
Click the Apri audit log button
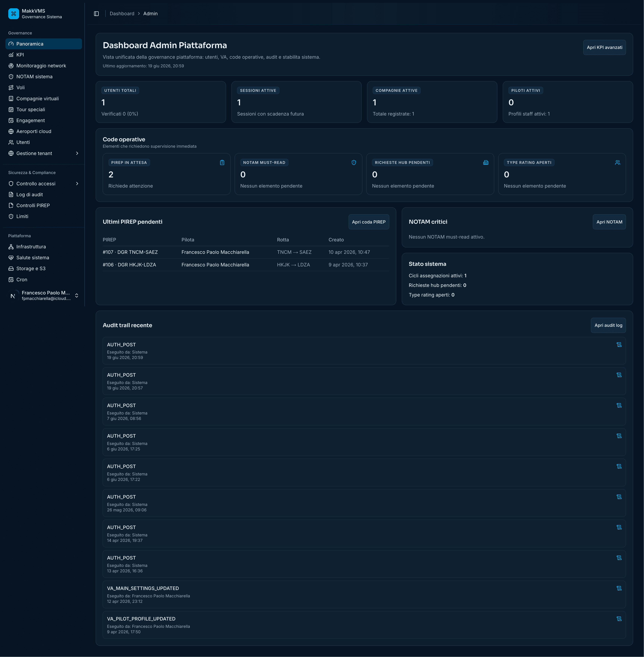(608, 325)
